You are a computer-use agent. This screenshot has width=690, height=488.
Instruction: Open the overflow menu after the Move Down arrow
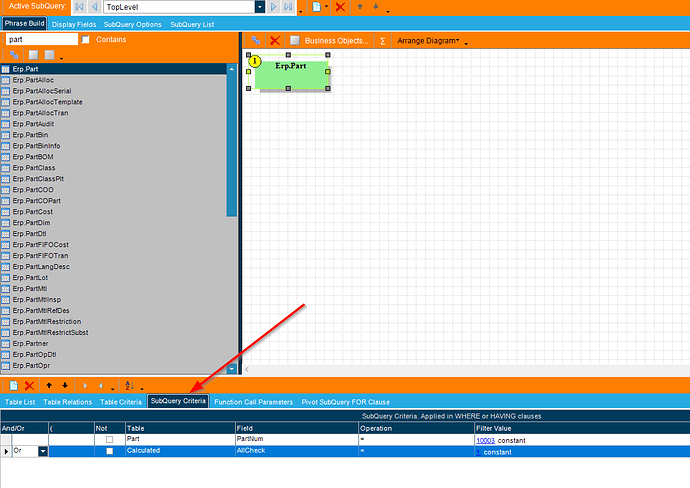click(x=388, y=11)
